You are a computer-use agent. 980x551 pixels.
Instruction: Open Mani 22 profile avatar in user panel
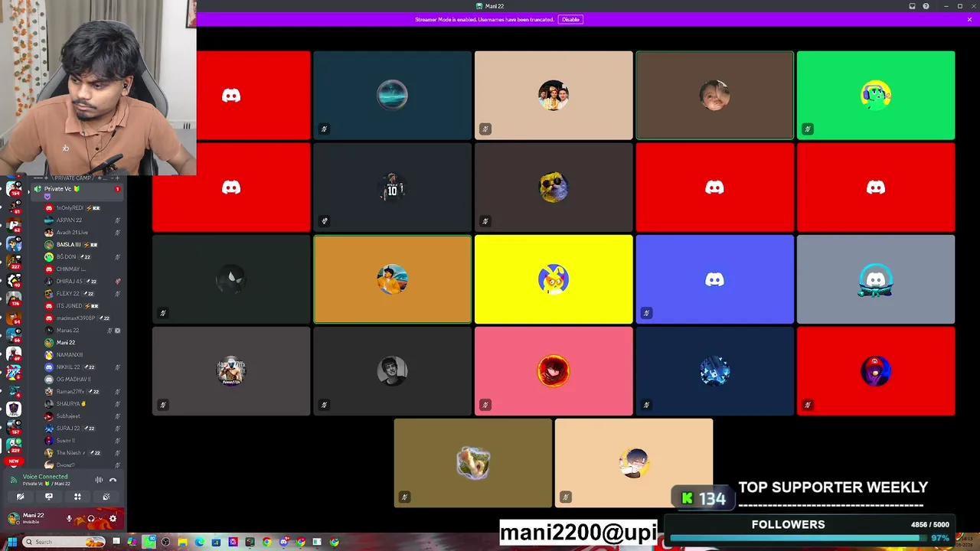[x=13, y=519]
